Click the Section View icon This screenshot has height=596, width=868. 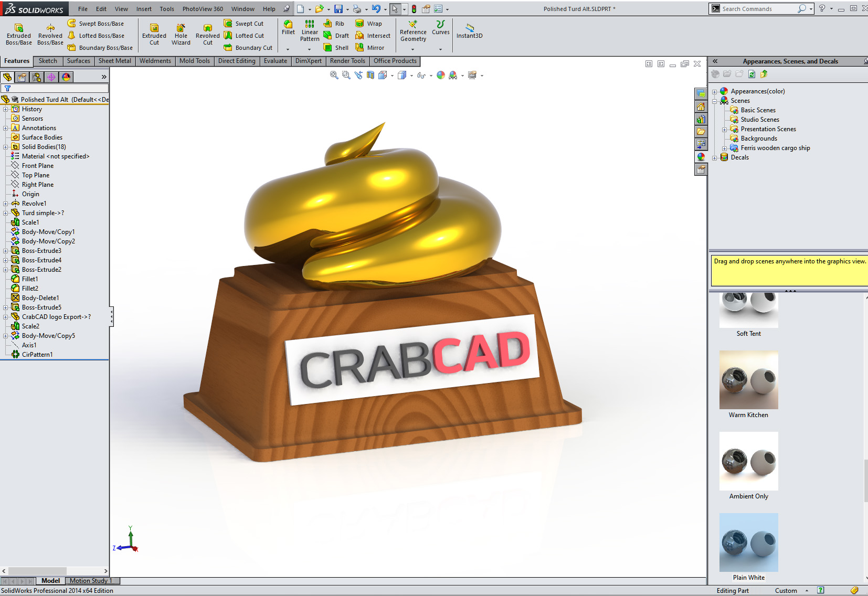coord(371,75)
